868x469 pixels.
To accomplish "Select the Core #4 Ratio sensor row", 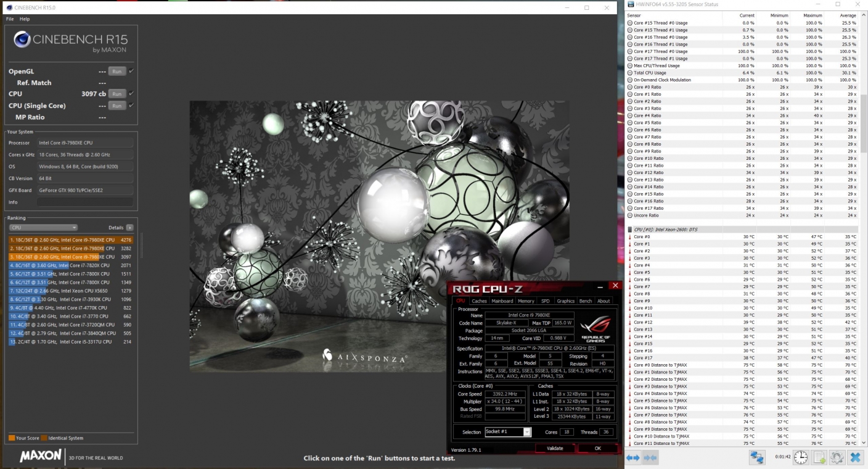I will pos(742,115).
